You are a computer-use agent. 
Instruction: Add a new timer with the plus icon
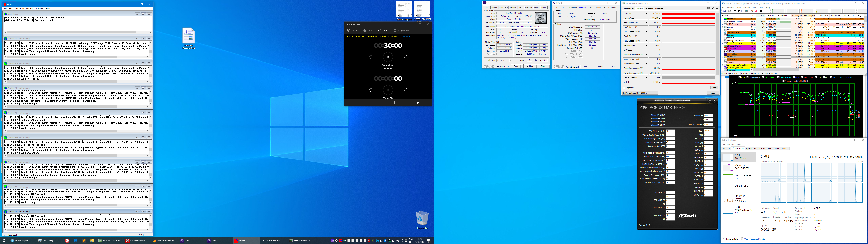pyautogui.click(x=394, y=103)
